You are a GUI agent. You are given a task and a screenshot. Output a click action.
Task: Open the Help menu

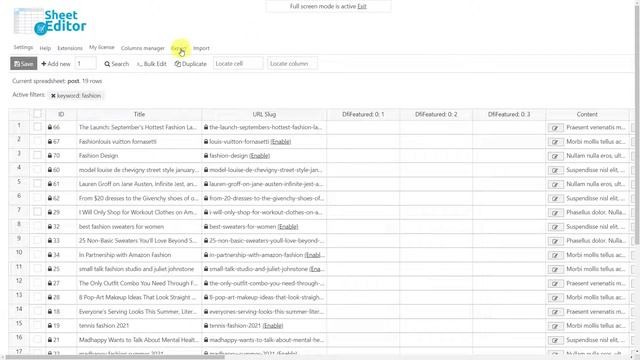[45, 48]
